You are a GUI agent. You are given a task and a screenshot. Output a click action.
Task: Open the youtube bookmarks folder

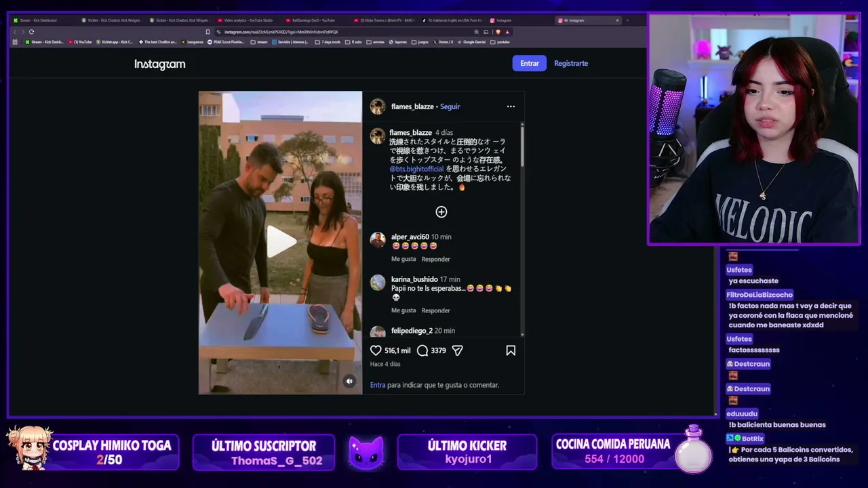[x=500, y=42]
